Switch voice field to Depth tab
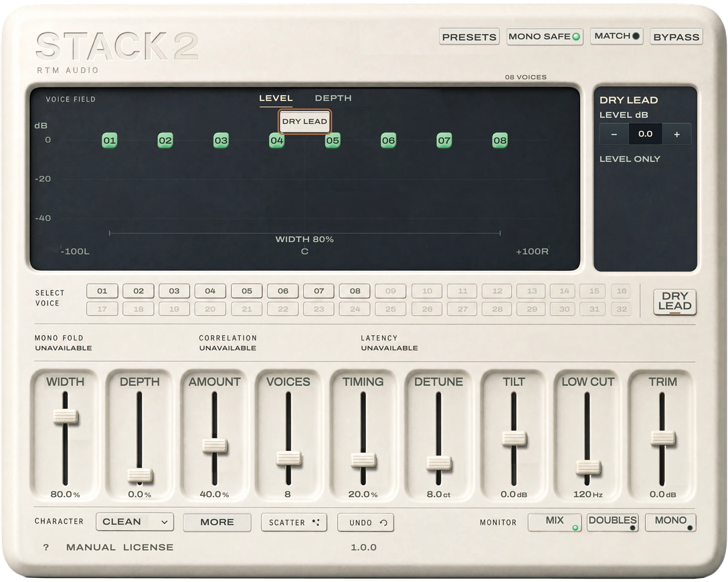The width and height of the screenshot is (728, 582). tap(333, 98)
